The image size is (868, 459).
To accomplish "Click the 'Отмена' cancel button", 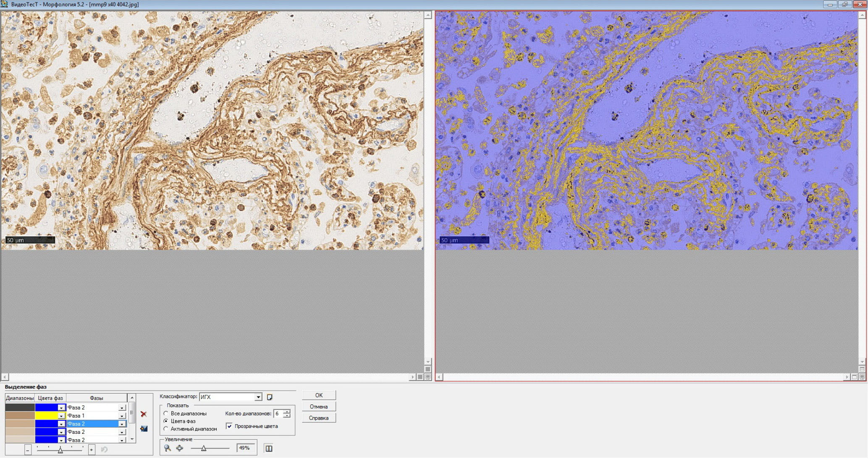I will point(319,407).
